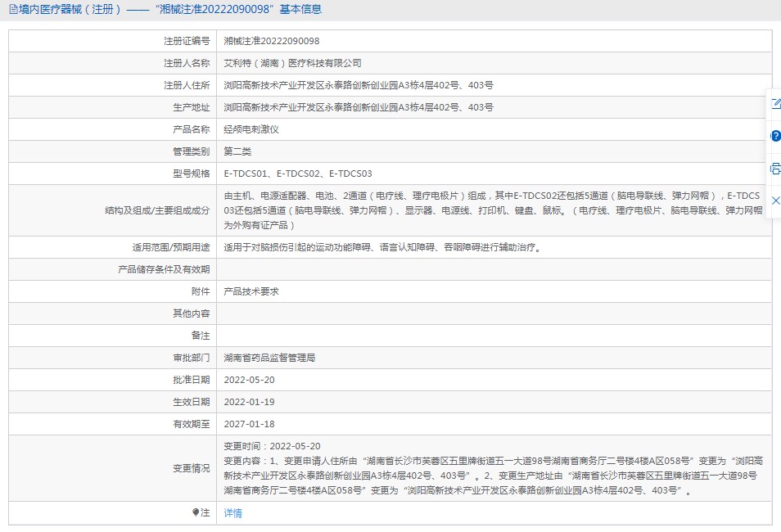Viewport: 781px width, 532px height.
Task: Click the 附件 label
Action: 201,291
